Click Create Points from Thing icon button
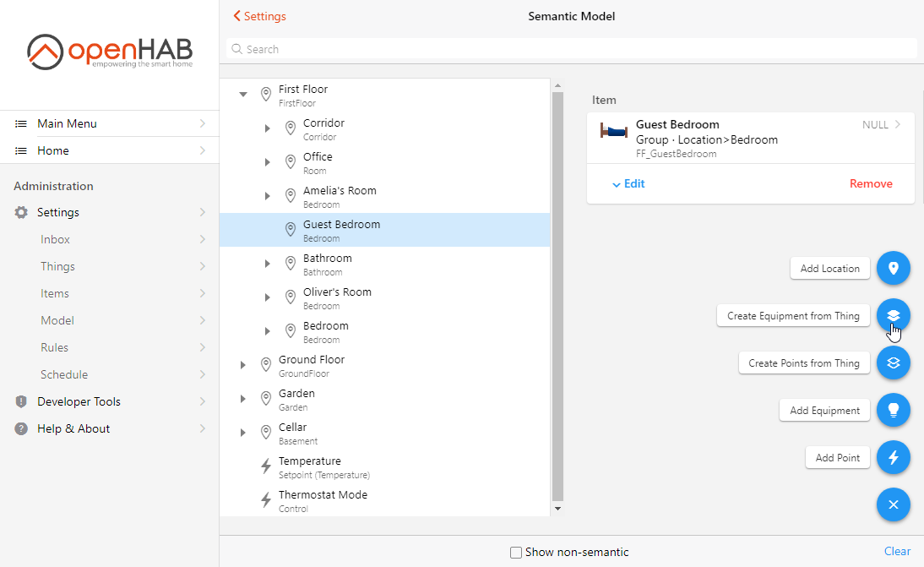The height and width of the screenshot is (567, 924). click(x=893, y=363)
